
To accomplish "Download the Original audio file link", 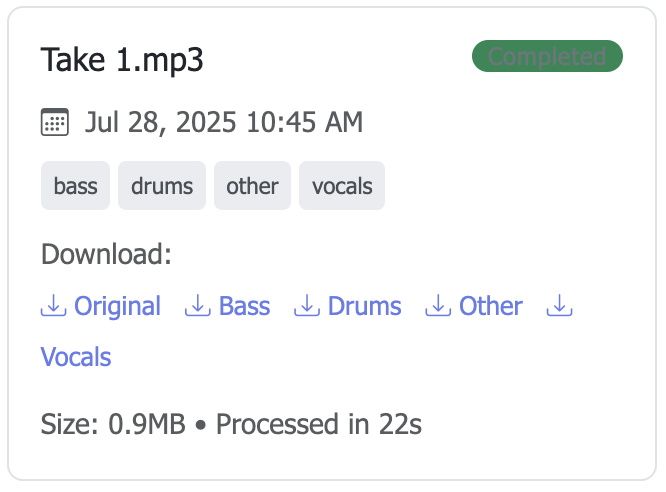I will [117, 306].
